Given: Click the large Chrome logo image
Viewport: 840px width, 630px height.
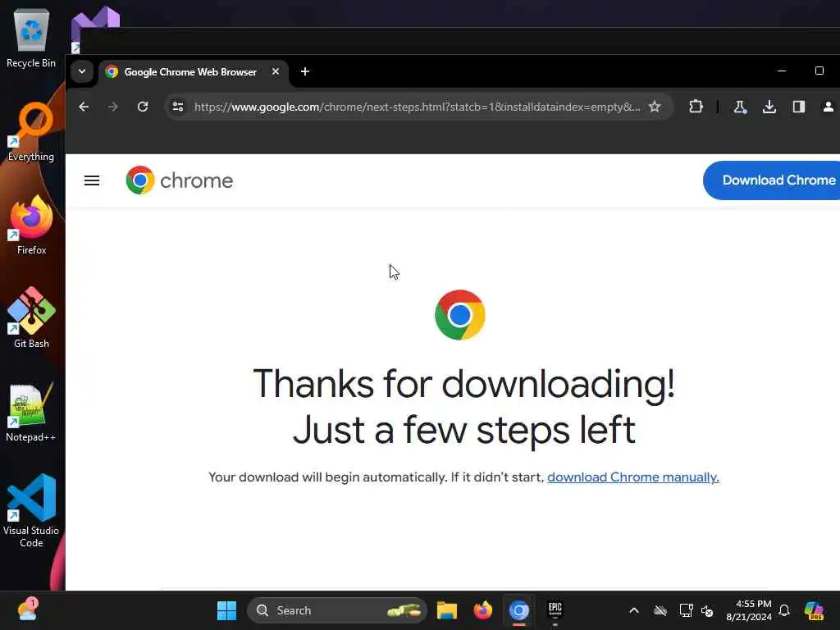Looking at the screenshot, I should pyautogui.click(x=460, y=315).
